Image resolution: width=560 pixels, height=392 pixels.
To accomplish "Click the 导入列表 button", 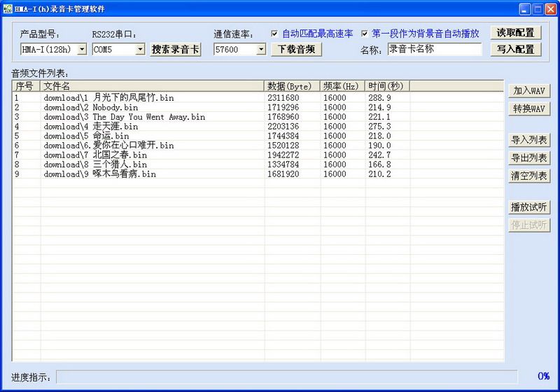I will (529, 140).
